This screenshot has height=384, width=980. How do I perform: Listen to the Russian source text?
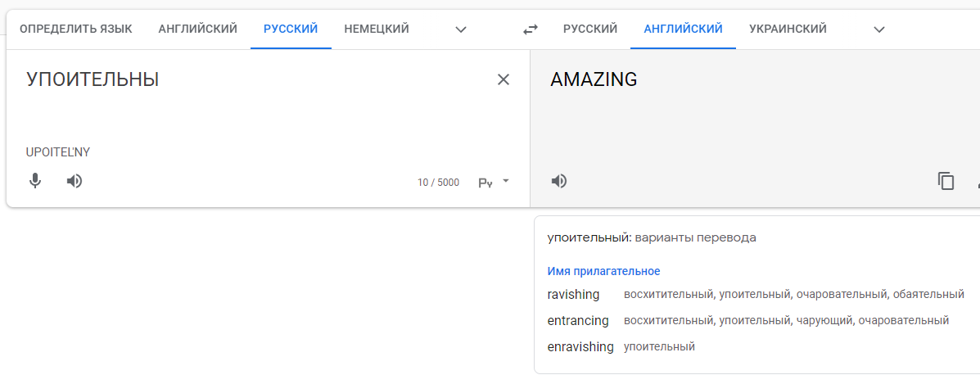click(x=75, y=181)
